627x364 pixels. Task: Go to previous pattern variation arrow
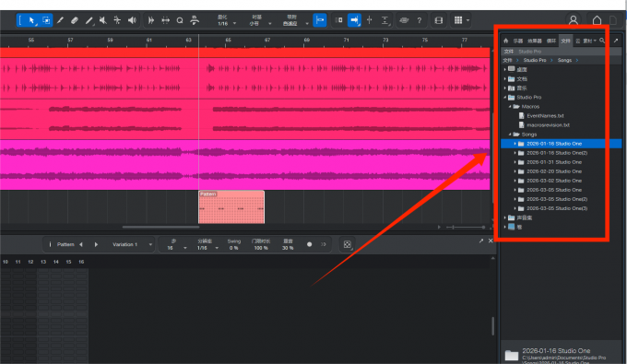tap(81, 244)
